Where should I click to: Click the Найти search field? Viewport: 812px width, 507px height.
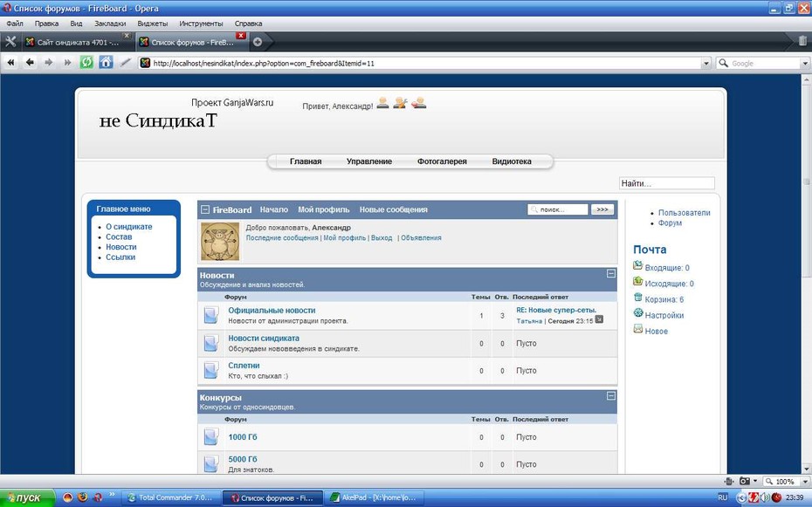click(x=666, y=183)
